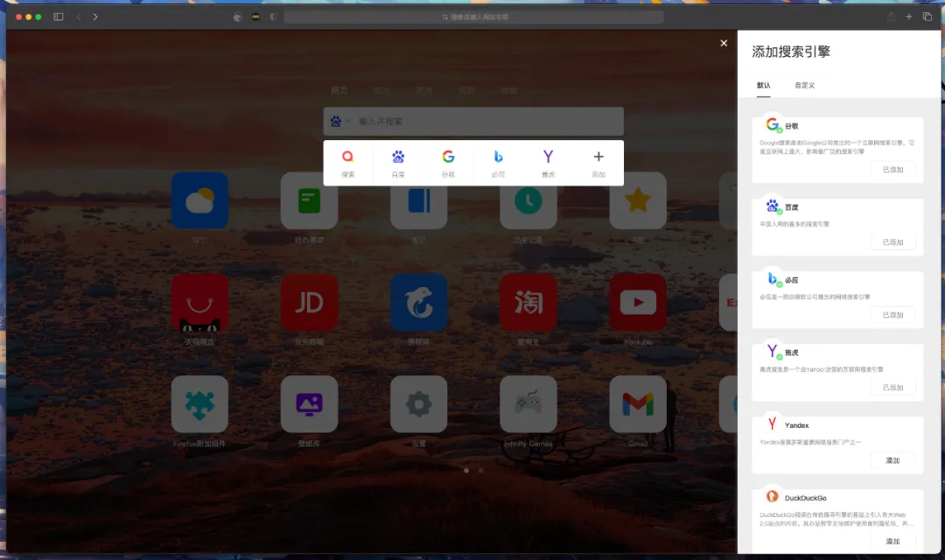Select the 网页 search category tab

tap(339, 90)
